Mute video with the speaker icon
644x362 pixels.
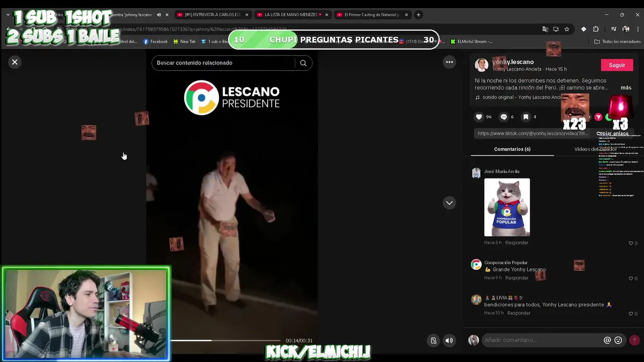[449, 340]
